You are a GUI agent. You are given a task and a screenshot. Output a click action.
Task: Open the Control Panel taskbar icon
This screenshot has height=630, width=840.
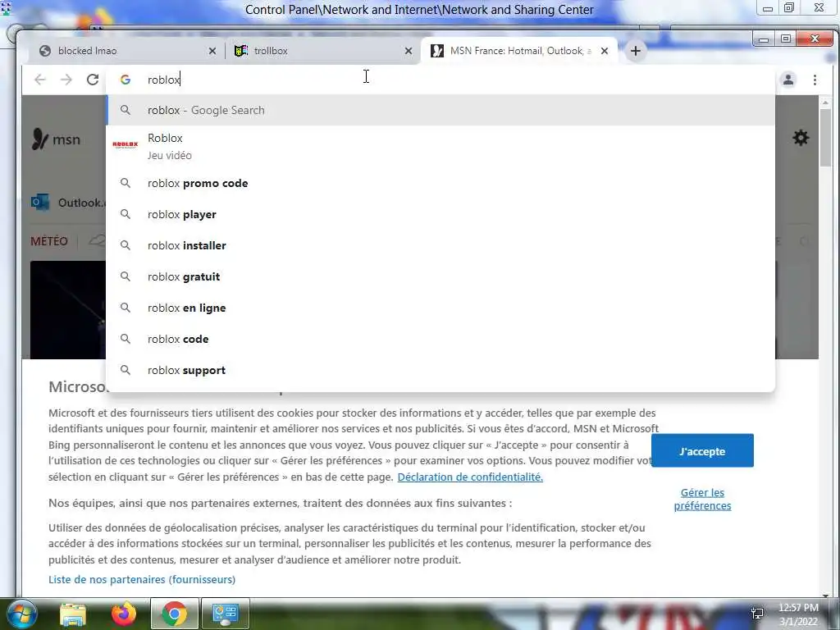coord(225,614)
